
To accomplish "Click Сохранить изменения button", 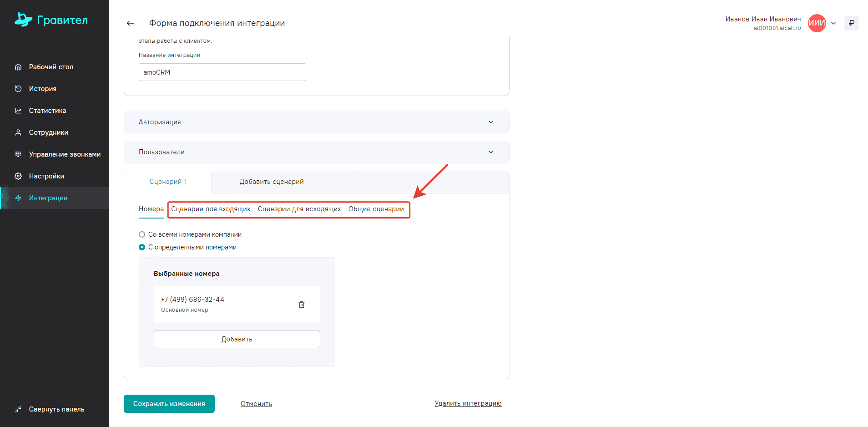I will [x=169, y=404].
